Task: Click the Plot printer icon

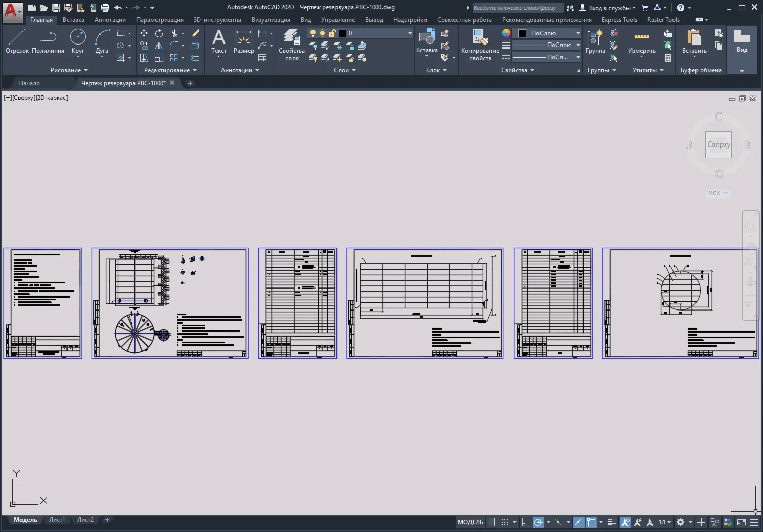Action: tap(105, 7)
